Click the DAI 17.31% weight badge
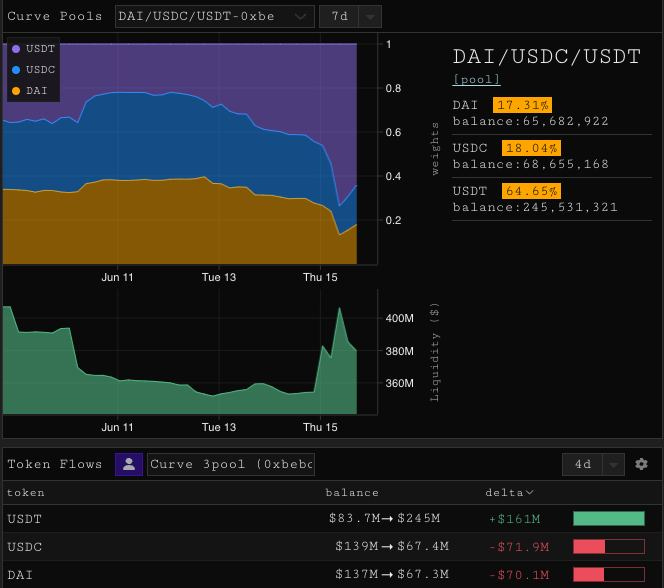The image size is (664, 588). (x=522, y=105)
